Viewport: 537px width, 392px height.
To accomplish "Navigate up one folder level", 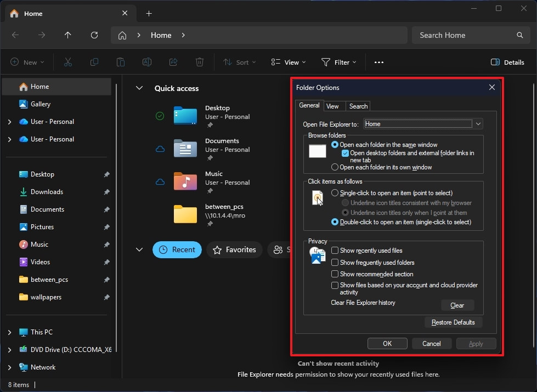I will point(67,35).
